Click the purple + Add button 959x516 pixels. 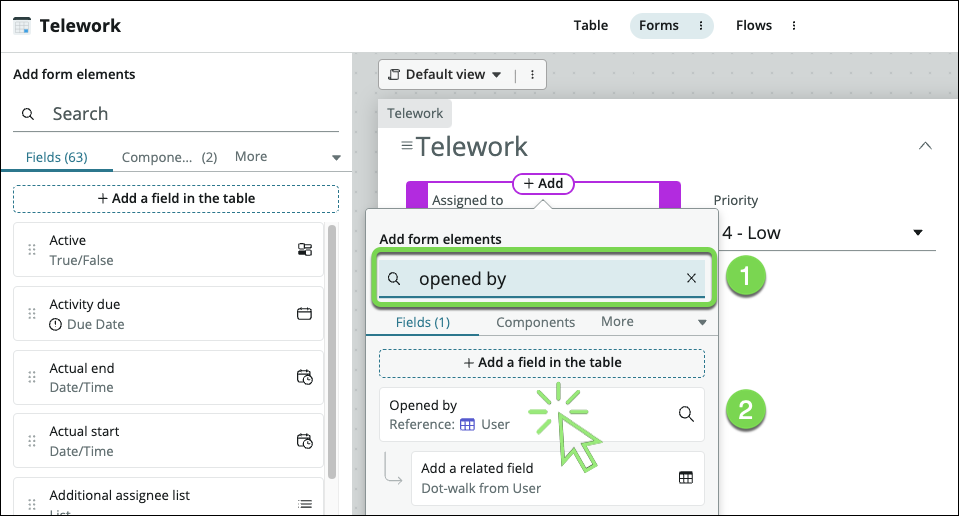pos(543,184)
